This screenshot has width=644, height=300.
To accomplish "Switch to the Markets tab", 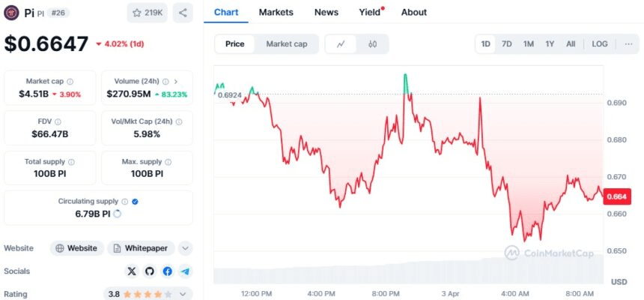I will [x=276, y=12].
